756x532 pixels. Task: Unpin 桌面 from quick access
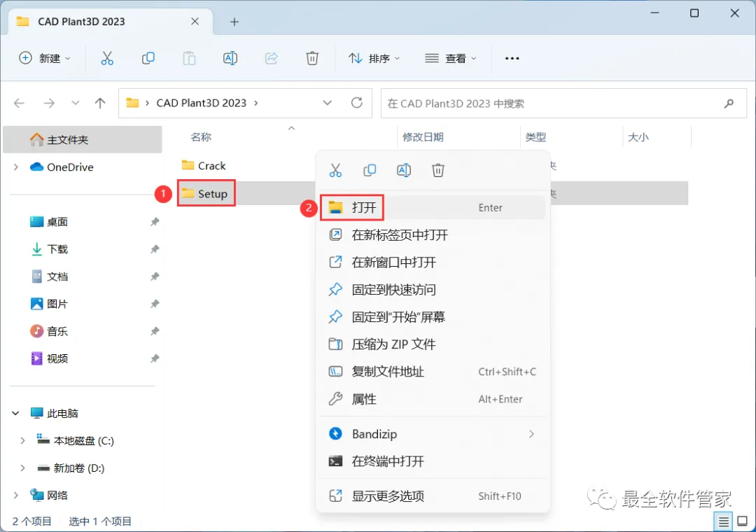[154, 222]
